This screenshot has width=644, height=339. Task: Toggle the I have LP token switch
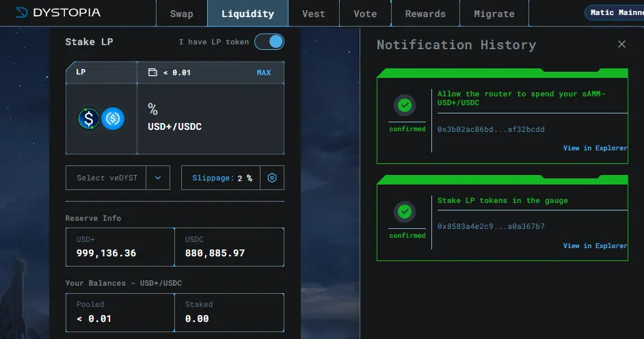[269, 42]
